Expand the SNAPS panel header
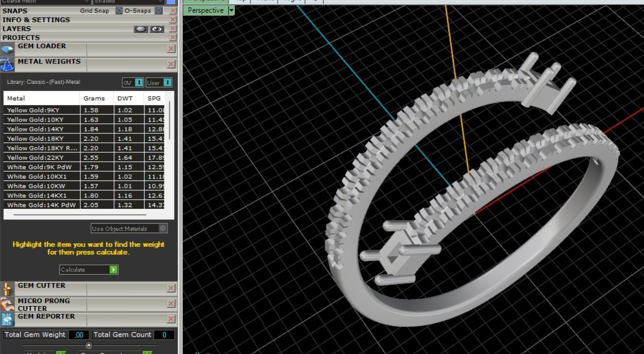Screen dimensions: 644x354 15,10
